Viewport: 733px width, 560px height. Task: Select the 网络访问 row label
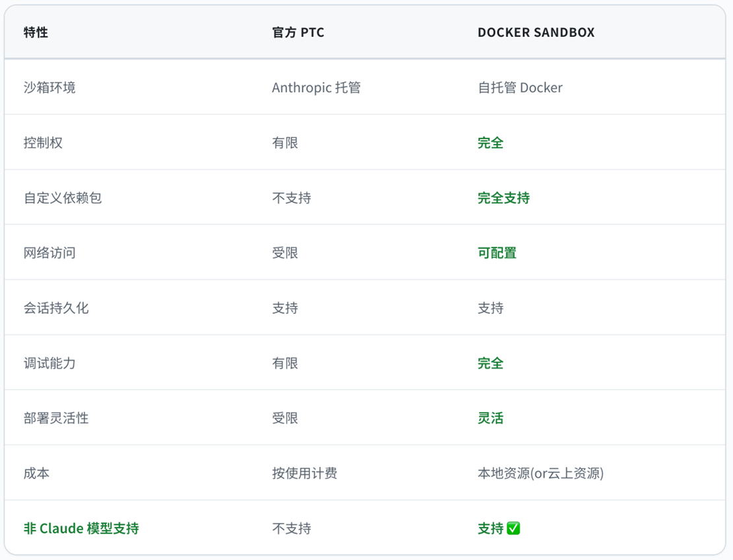pos(49,253)
